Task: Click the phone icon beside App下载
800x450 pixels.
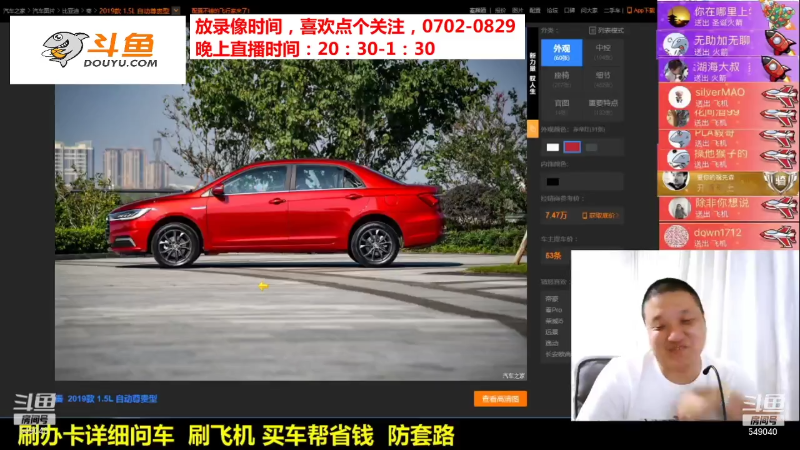Action: [x=629, y=10]
